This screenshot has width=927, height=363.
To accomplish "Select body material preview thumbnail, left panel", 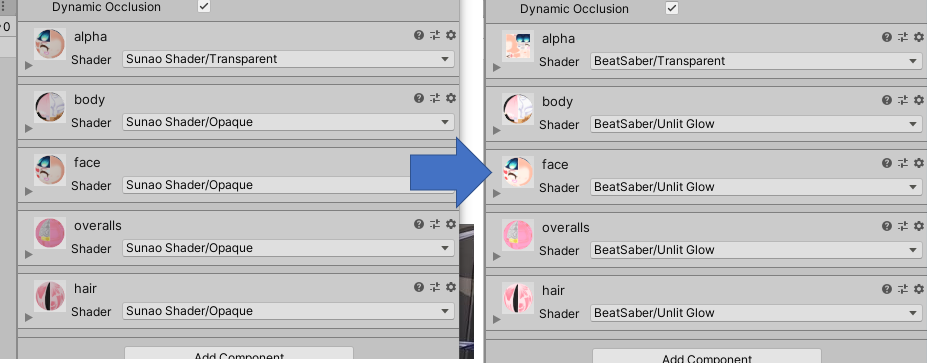I will (x=50, y=107).
